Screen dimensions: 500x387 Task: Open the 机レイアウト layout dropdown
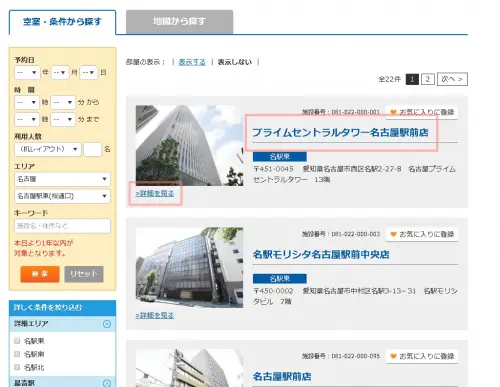[48, 149]
